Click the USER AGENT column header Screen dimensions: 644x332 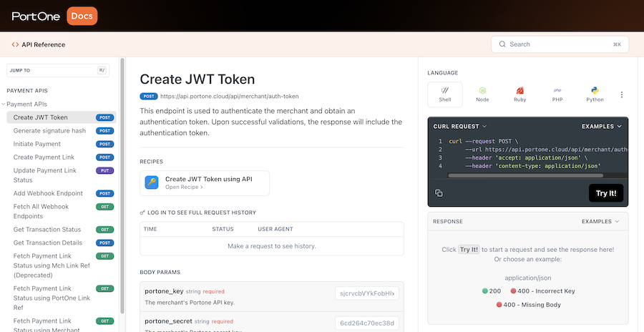point(275,229)
